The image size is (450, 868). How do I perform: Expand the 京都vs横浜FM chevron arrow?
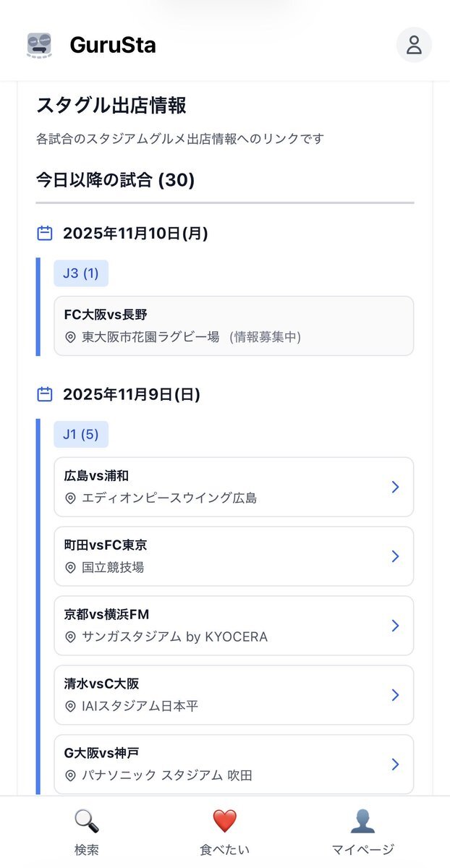(395, 626)
